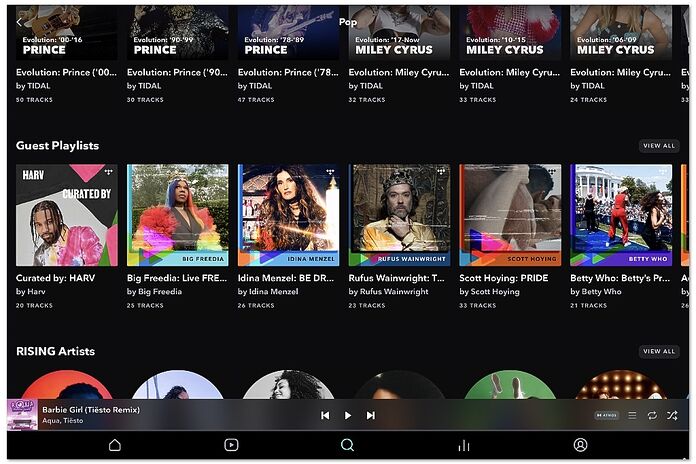Click the Atmos audio quality badge
Screen dimensions: 696x464
pos(606,415)
